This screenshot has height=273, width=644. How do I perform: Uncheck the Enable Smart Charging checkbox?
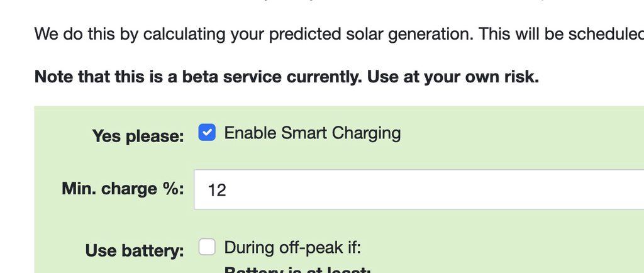pos(207,133)
